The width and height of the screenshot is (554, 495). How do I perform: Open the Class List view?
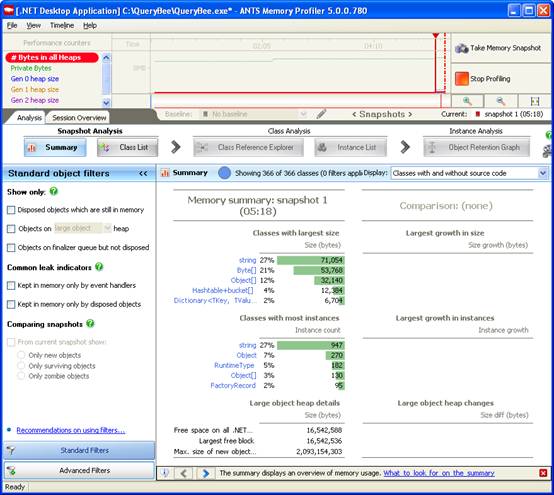tap(127, 147)
